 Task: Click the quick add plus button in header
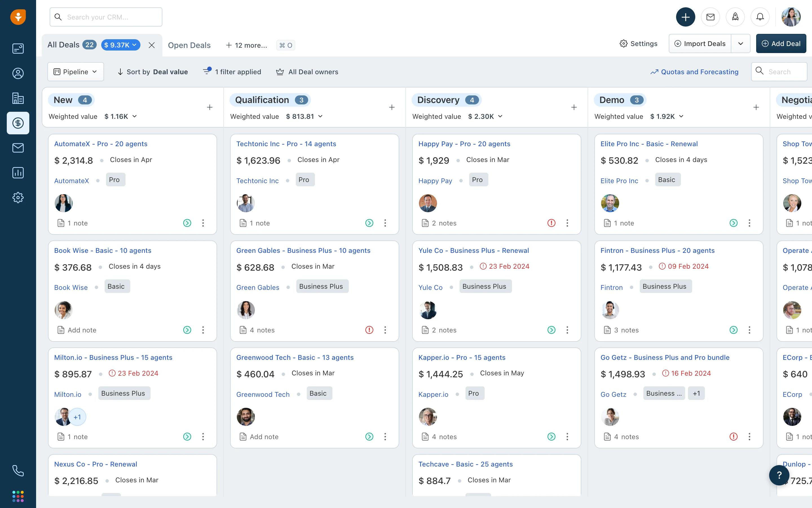click(x=685, y=17)
